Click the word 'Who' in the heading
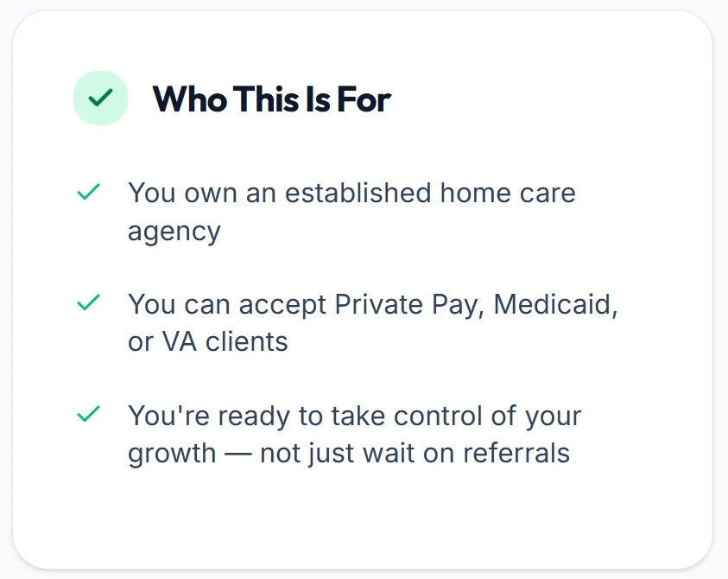 (190, 99)
